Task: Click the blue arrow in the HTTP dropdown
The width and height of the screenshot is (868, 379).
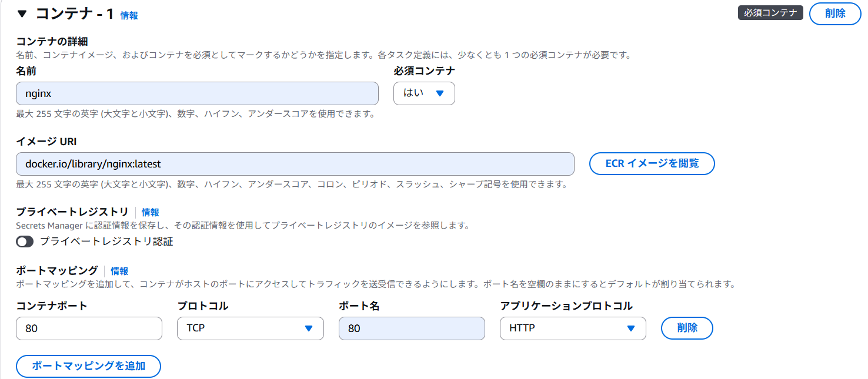Action: (631, 328)
